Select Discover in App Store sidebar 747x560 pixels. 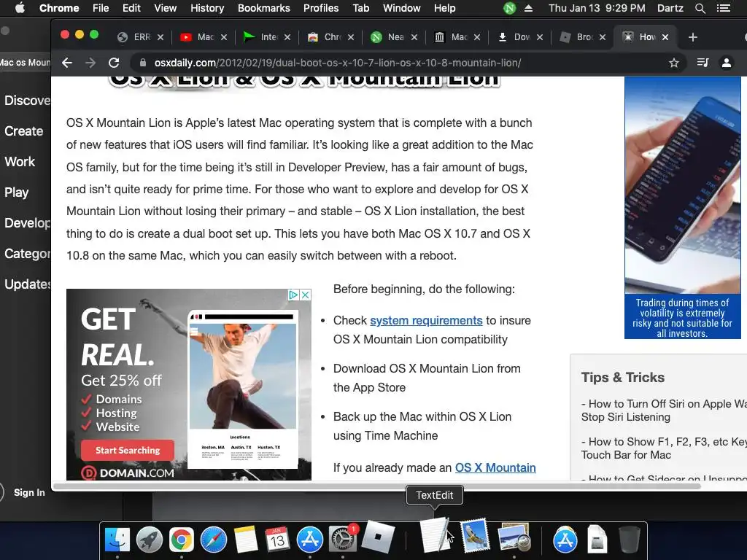point(27,101)
